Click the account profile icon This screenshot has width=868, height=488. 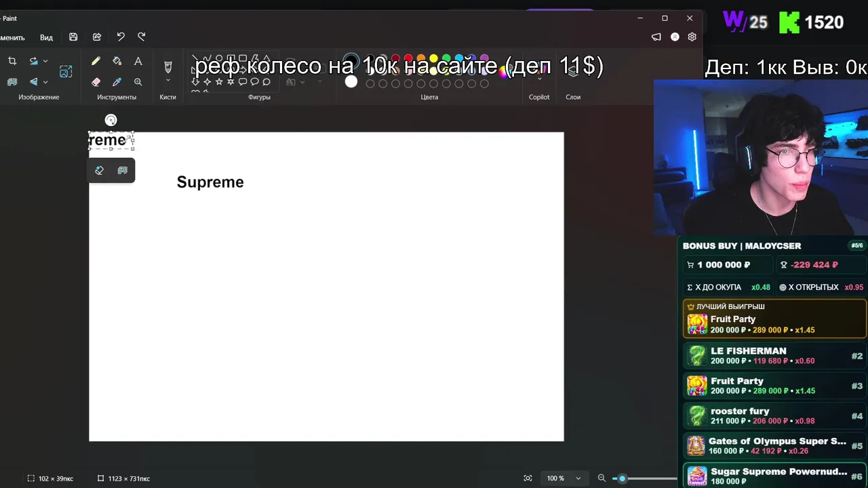tap(675, 37)
